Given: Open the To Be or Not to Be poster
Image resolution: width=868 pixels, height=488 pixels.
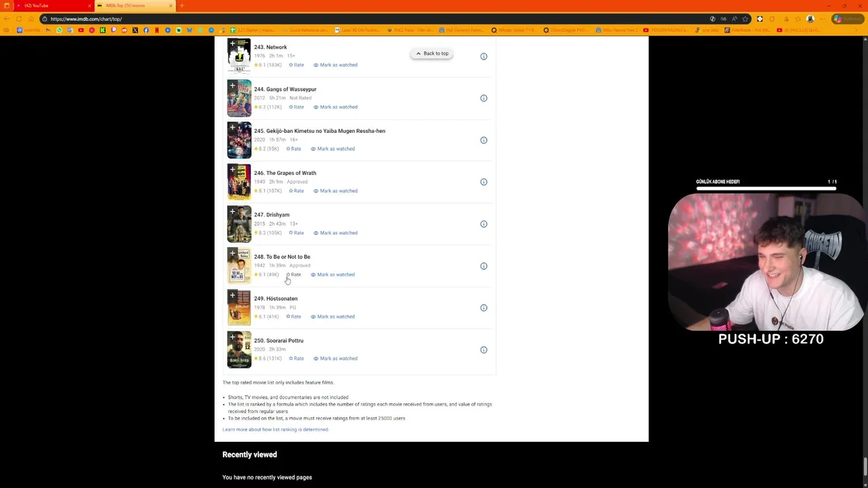Looking at the screenshot, I should point(239,266).
